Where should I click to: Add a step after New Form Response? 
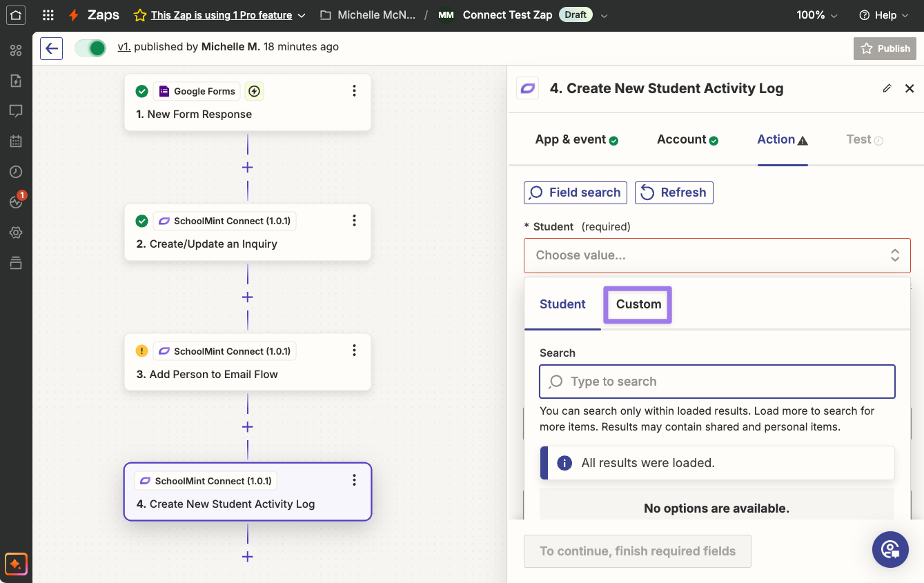[x=248, y=168]
